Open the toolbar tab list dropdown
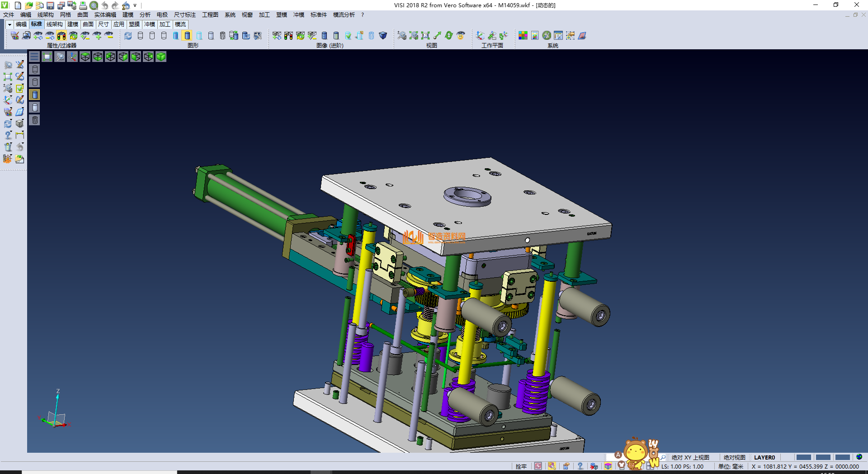Screen dimensions: 868x474 (x=9, y=24)
